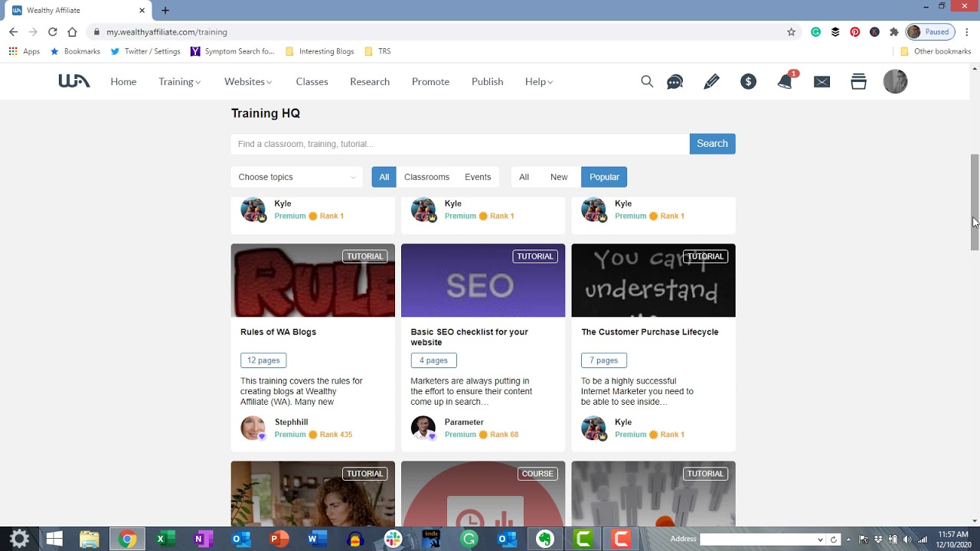Open Chrome extensions puzzle icon

point(893,32)
